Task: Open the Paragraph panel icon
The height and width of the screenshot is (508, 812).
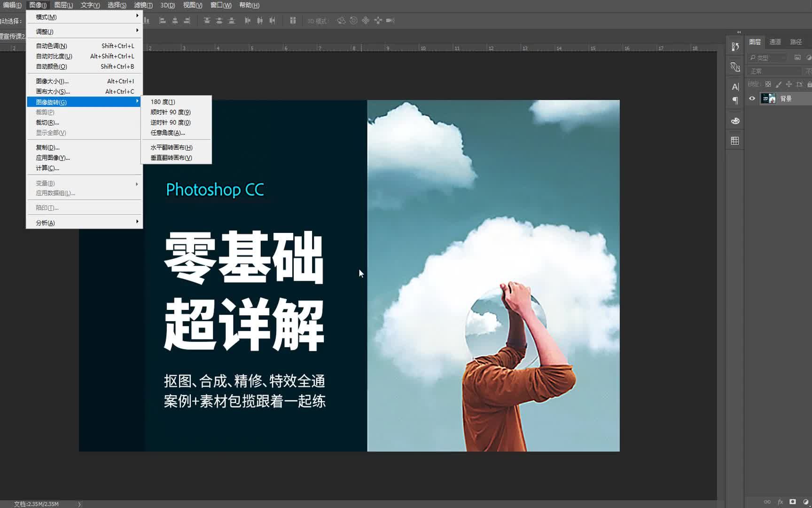Action: (735, 101)
